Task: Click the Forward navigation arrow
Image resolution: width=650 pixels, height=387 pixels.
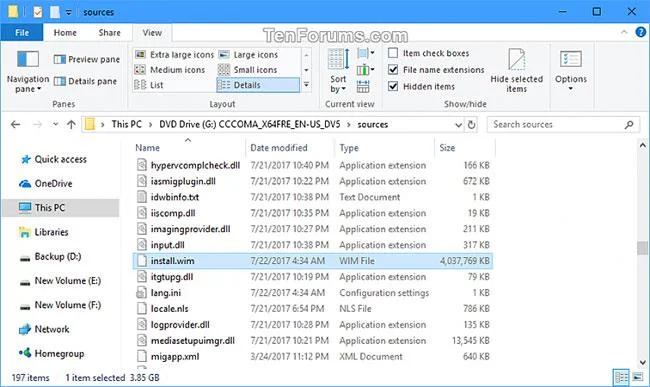Action: click(37, 124)
